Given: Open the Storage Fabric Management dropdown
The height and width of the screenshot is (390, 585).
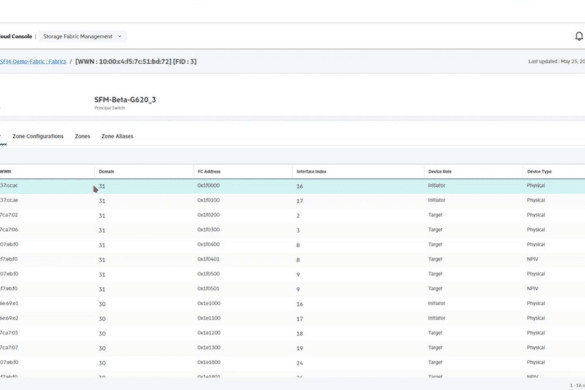Looking at the screenshot, I should click(82, 36).
